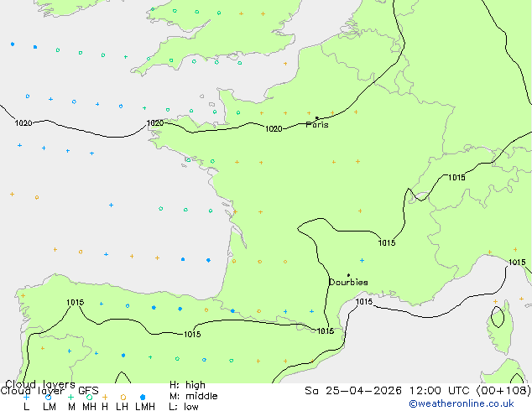Click the 'L: low' legend text

pos(184,407)
